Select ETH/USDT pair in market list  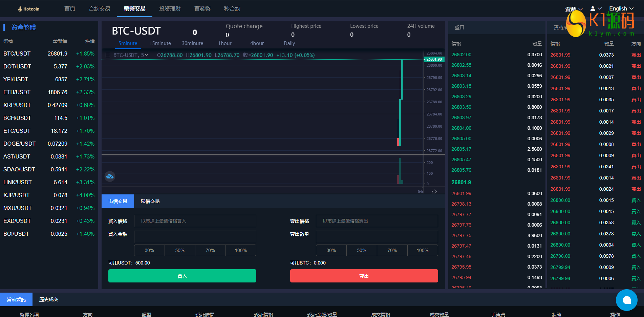click(x=17, y=92)
